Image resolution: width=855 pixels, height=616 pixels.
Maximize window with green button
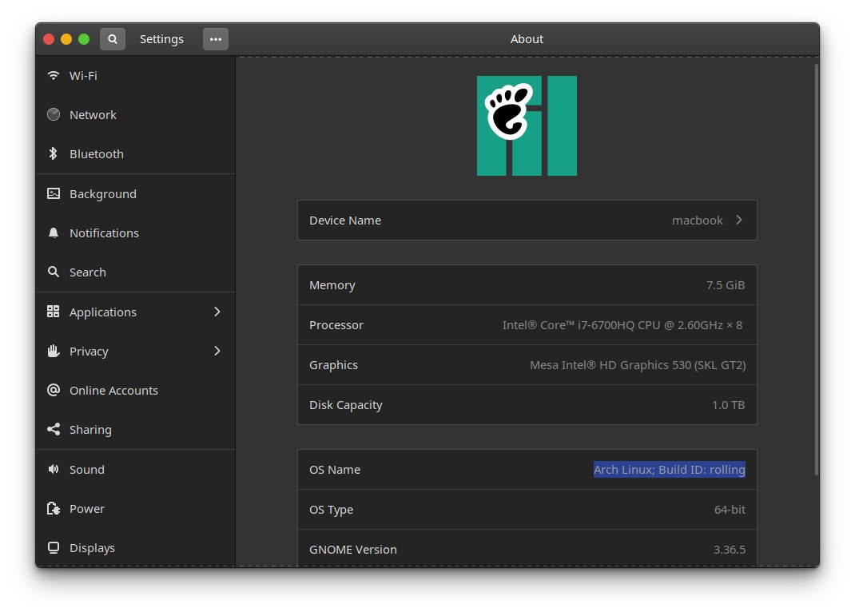coord(83,39)
